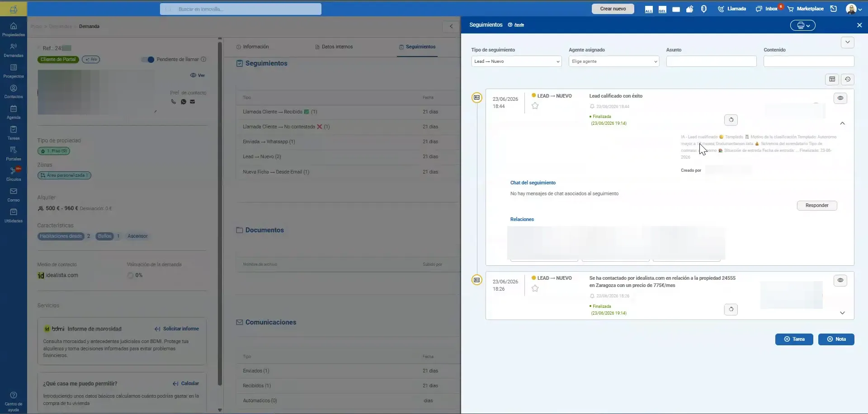The width and height of the screenshot is (868, 414).
Task: Select row Llamada Cliente → Recibida
Action: pyautogui.click(x=348, y=112)
